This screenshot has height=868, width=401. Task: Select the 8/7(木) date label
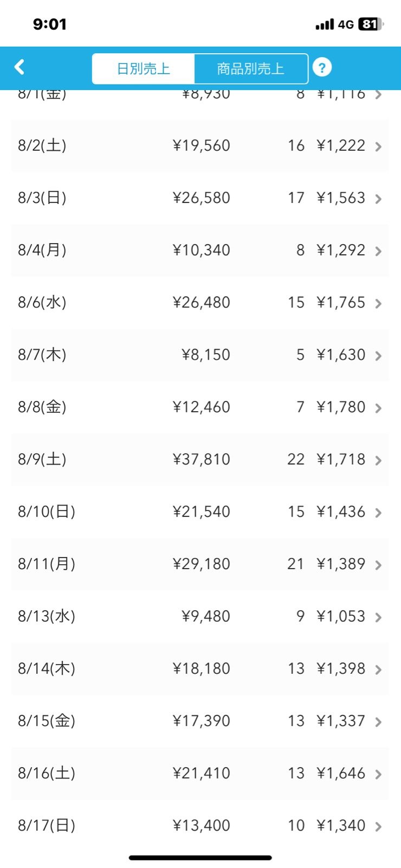(x=42, y=355)
